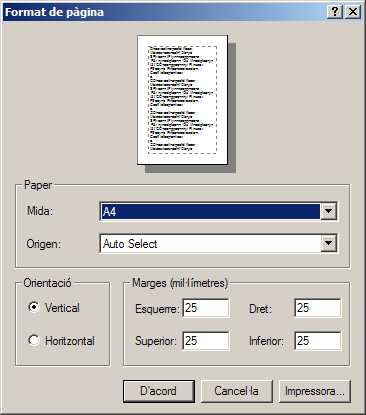
Task: Click the help question mark button
Action: tap(335, 12)
